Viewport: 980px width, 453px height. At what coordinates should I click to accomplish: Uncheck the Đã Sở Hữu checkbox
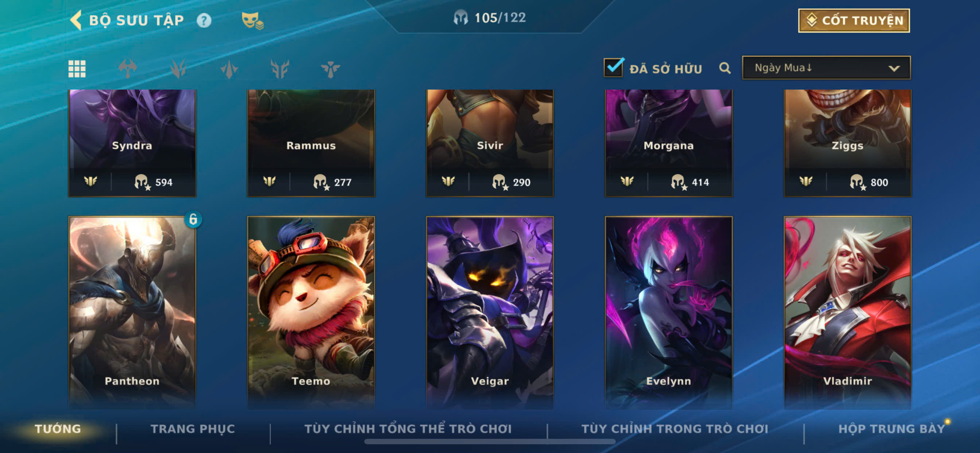pyautogui.click(x=614, y=67)
